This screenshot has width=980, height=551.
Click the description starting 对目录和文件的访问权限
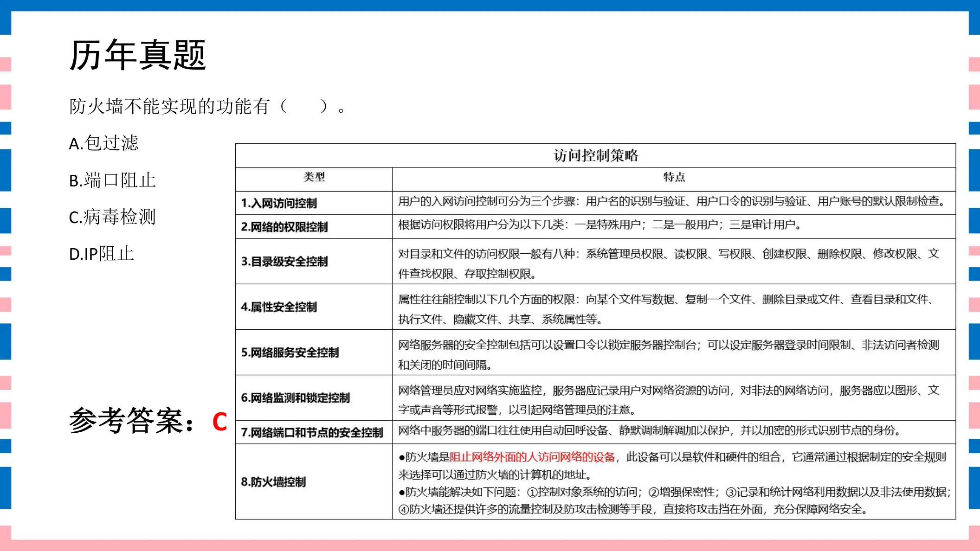pos(669,263)
